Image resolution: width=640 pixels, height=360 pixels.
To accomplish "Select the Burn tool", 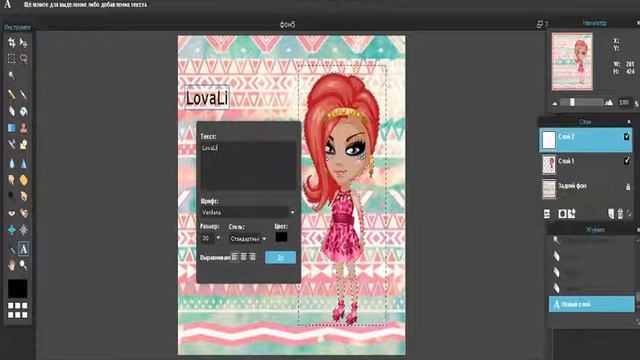I will 24,196.
